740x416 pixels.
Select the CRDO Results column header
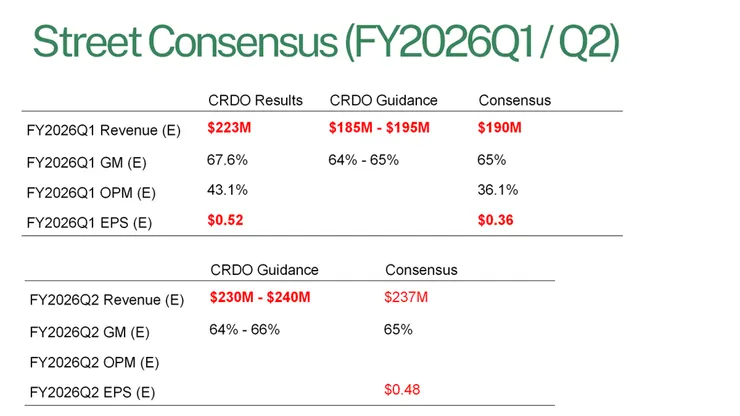point(256,100)
